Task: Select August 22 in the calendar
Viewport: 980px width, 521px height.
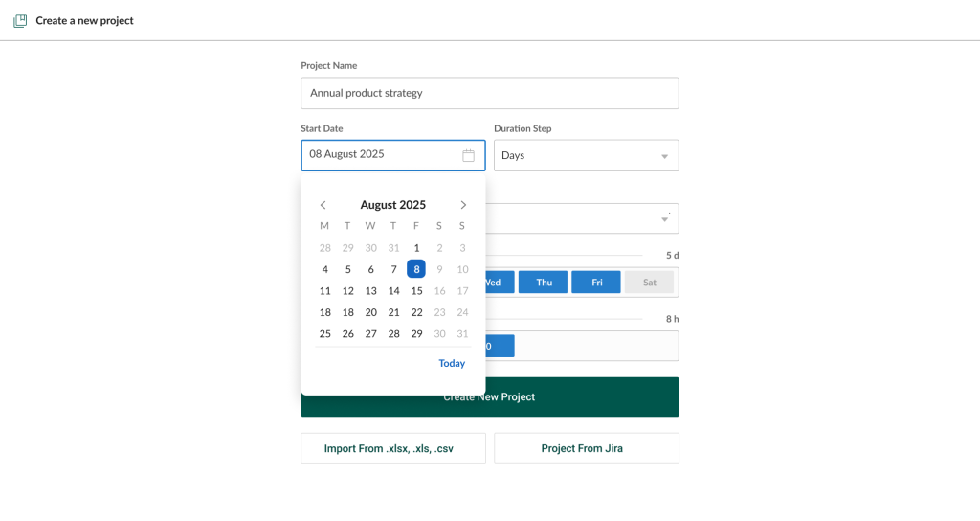Action: click(x=416, y=313)
